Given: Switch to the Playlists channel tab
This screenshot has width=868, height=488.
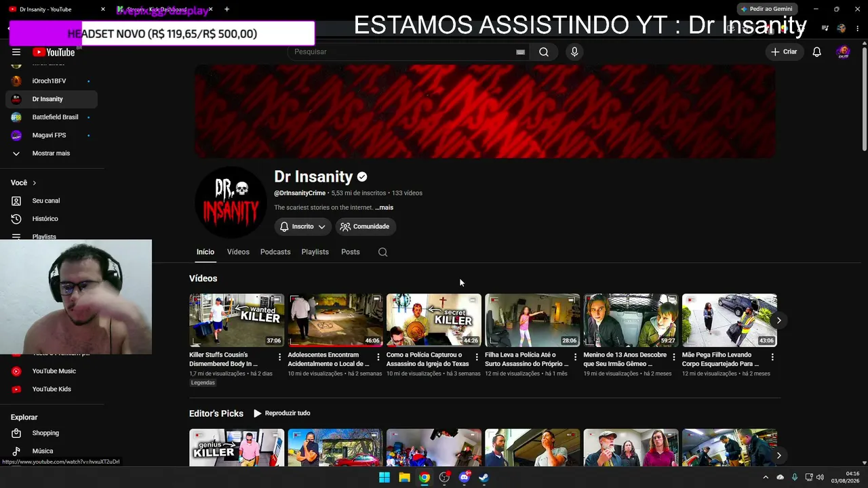Looking at the screenshot, I should pos(315,252).
